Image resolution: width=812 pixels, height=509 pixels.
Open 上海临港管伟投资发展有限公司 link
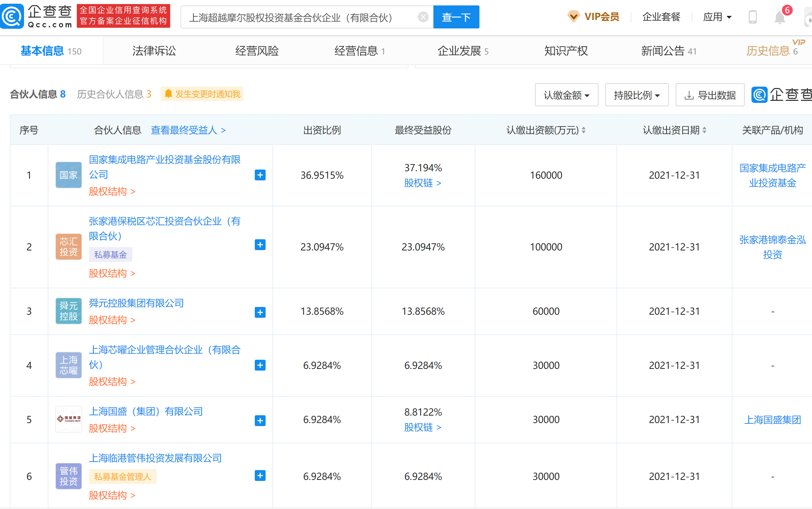click(x=155, y=458)
